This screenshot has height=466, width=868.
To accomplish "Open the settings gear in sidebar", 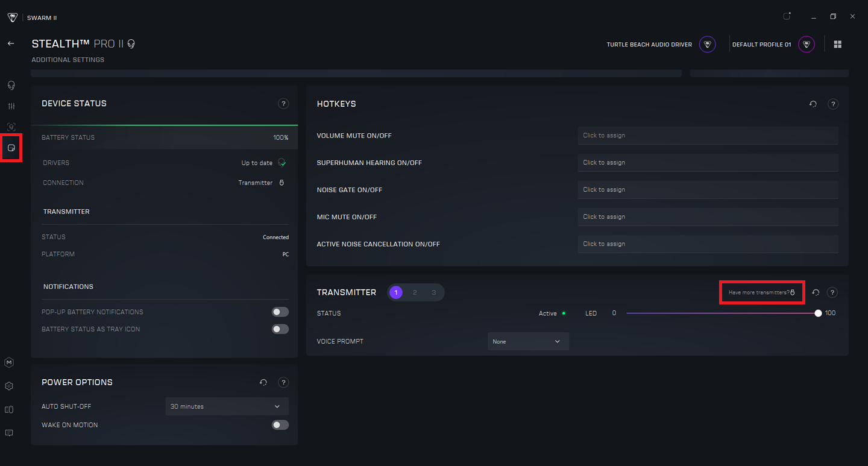I will pos(9,386).
